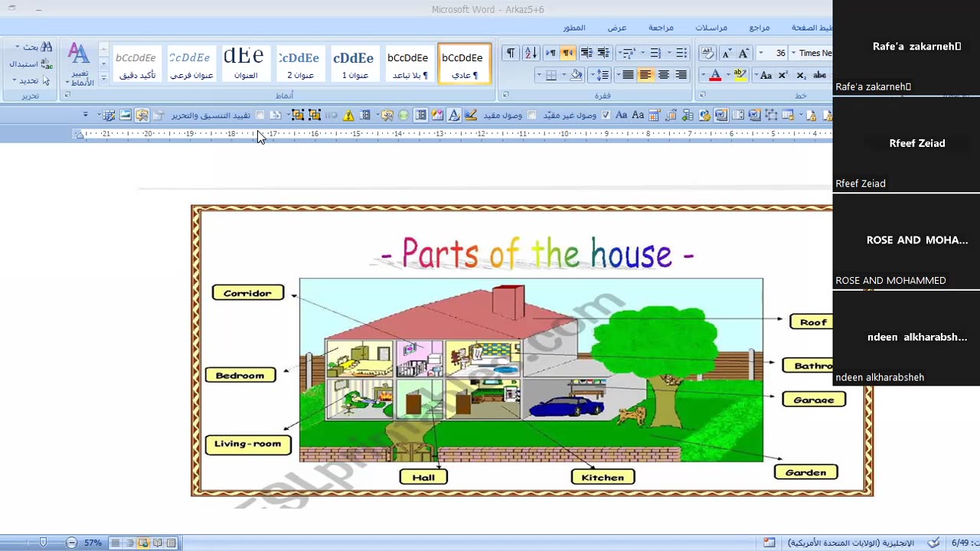Apply yellow text highlight color
Viewport: 980px width, 551px height.
click(740, 75)
